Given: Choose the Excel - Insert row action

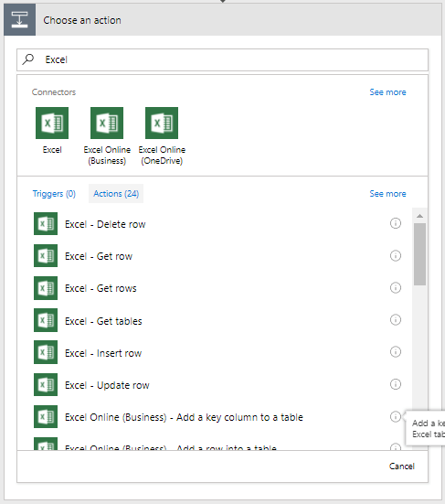Looking at the screenshot, I should click(103, 353).
